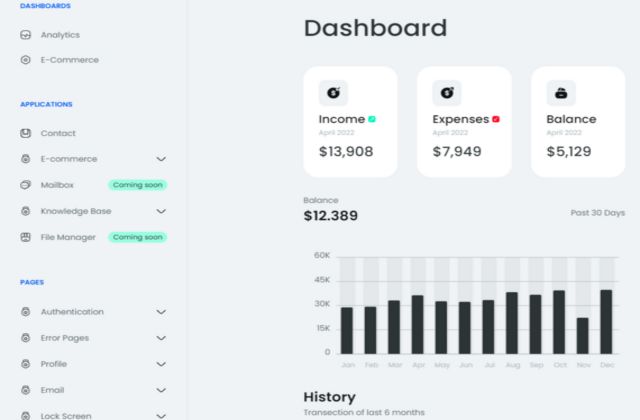The image size is (640, 420).
Task: Click the Mailbox Coming soon badge
Action: pyautogui.click(x=138, y=185)
